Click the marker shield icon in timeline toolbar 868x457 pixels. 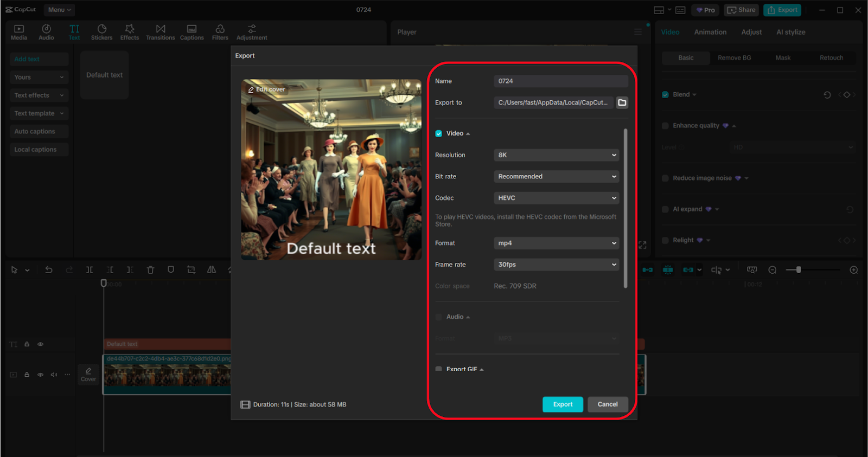point(171,269)
